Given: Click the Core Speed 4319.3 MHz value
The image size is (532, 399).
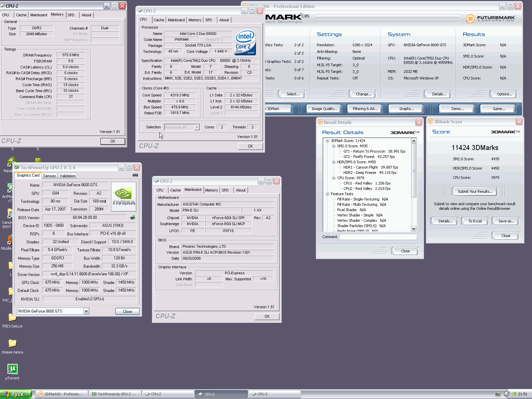Looking at the screenshot, I should 180,95.
